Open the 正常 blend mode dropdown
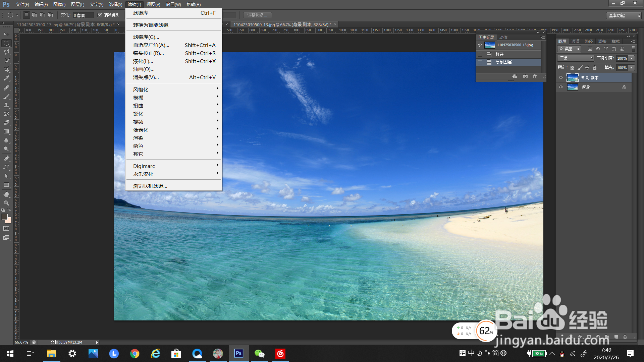The height and width of the screenshot is (362, 644). tap(576, 58)
